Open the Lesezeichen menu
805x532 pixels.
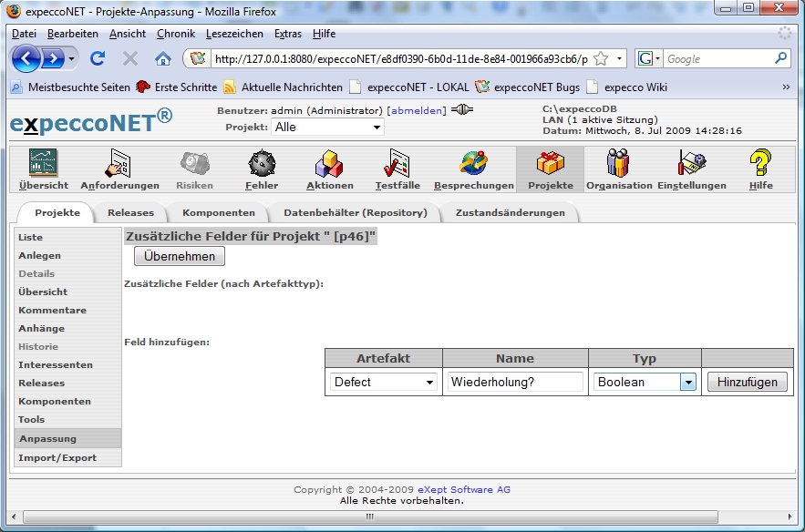[234, 34]
